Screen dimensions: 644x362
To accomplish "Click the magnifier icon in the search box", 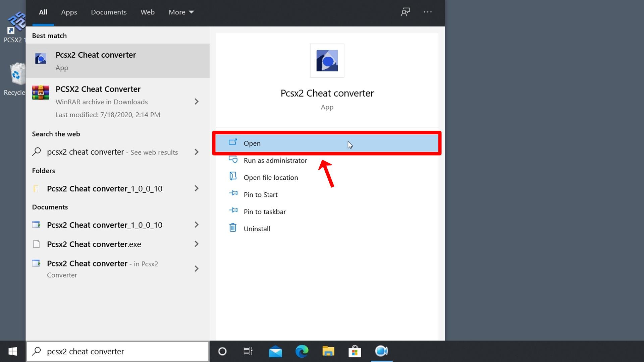I will click(x=37, y=351).
